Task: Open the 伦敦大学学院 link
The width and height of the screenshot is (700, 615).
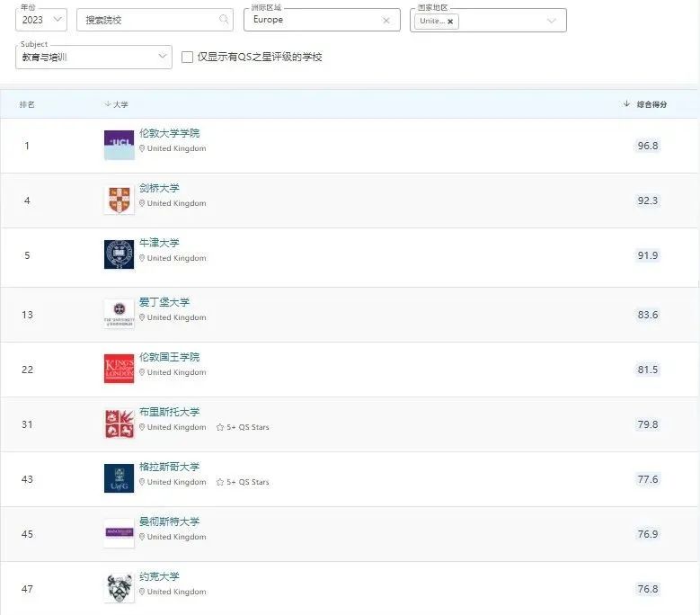Action: click(169, 133)
